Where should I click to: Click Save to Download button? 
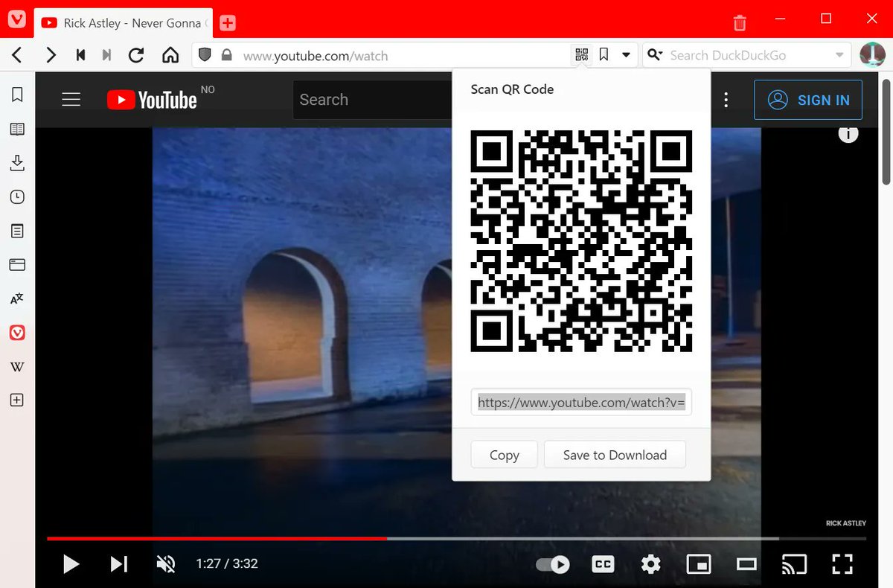[x=615, y=455]
